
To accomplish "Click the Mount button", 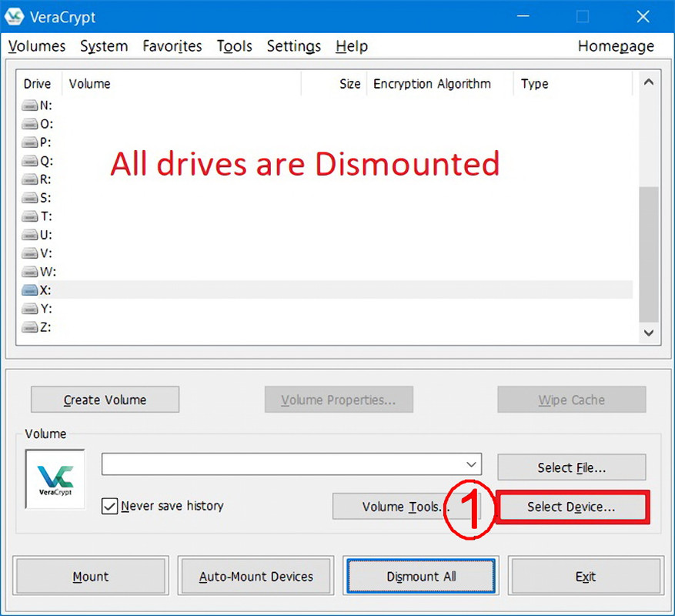I will coord(91,577).
